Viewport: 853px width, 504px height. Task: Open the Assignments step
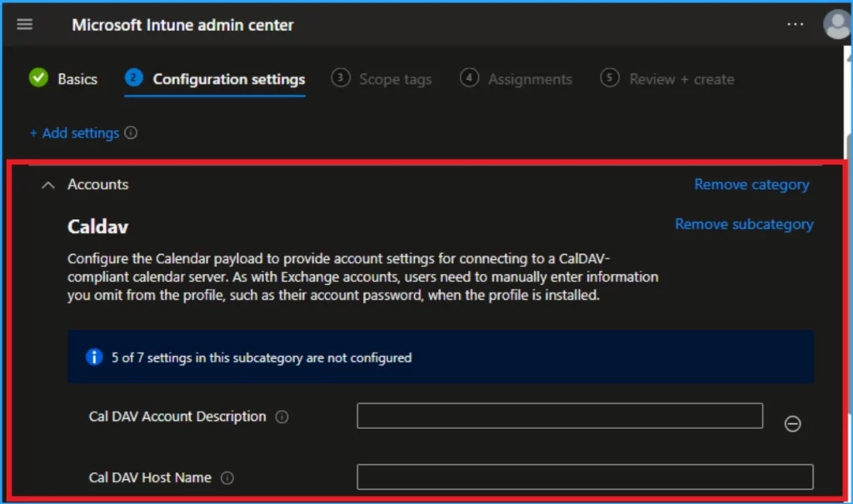click(x=516, y=79)
